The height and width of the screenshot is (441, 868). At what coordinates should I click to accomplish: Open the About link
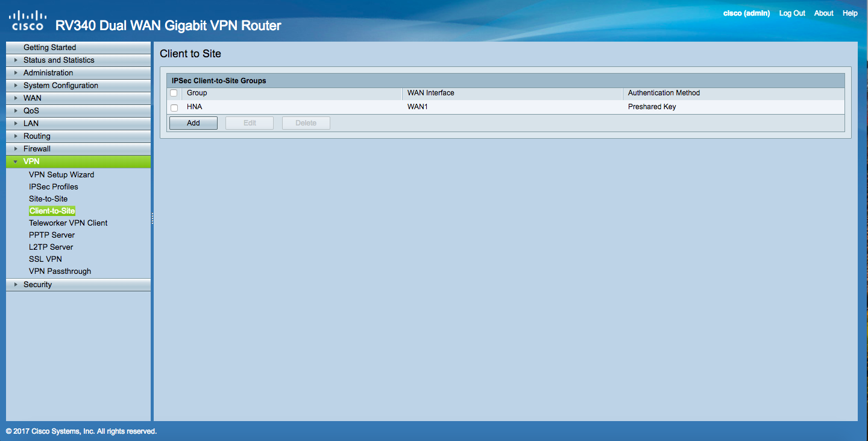point(823,13)
